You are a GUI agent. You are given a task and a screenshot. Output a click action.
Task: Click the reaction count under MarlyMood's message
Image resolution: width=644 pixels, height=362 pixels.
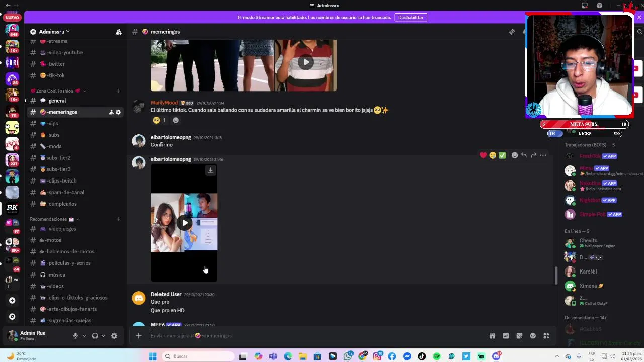pos(159,120)
